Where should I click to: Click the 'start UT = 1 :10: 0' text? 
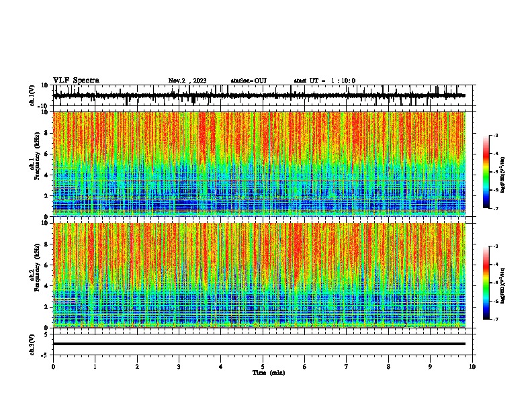tap(324, 81)
